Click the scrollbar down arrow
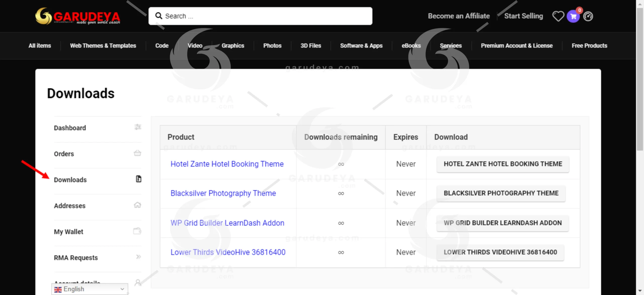644x295 pixels. 640,291
